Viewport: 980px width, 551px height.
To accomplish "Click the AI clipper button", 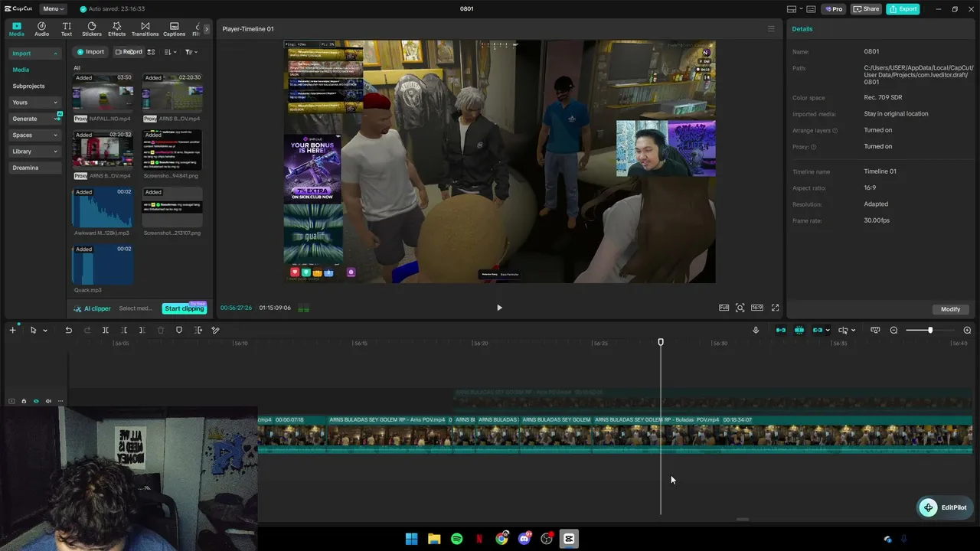I will tap(92, 308).
